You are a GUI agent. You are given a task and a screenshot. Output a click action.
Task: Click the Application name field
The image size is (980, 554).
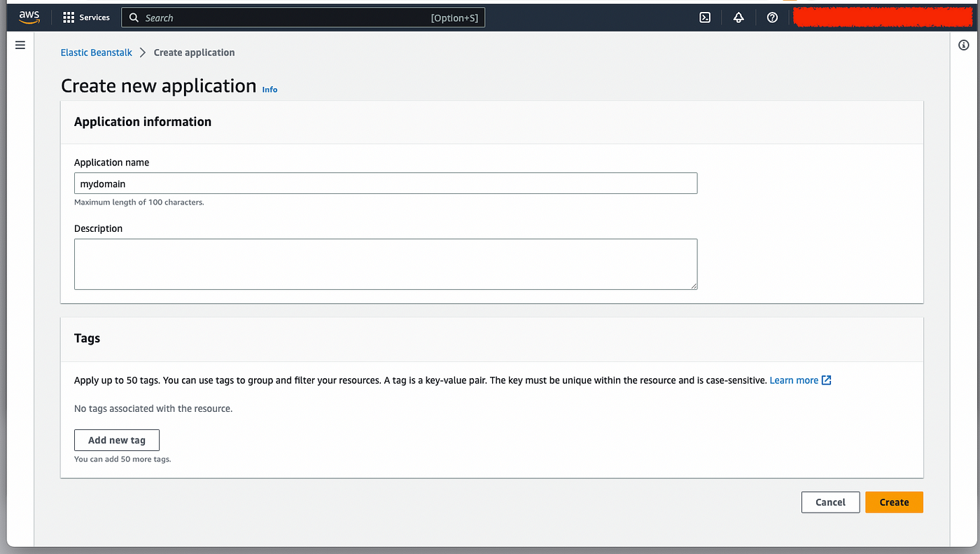(x=386, y=183)
